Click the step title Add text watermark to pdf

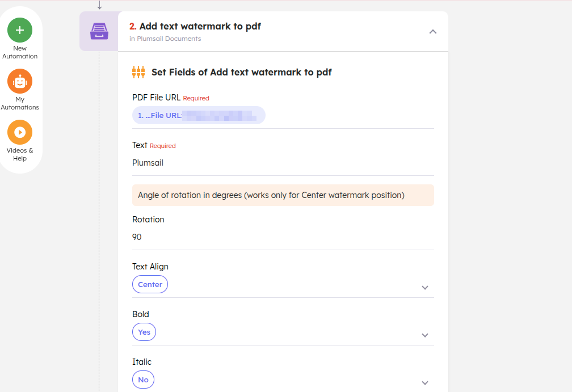tap(200, 26)
